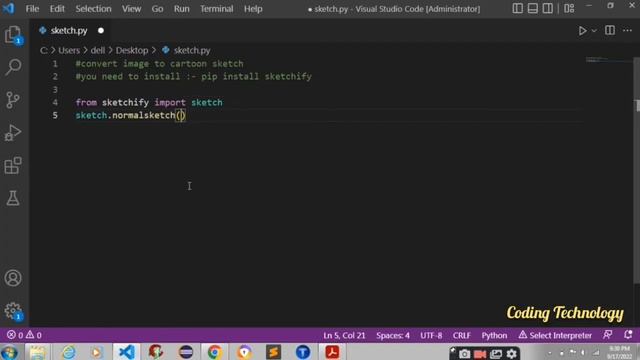
Task: Open the Search view in activity bar
Action: (x=13, y=67)
